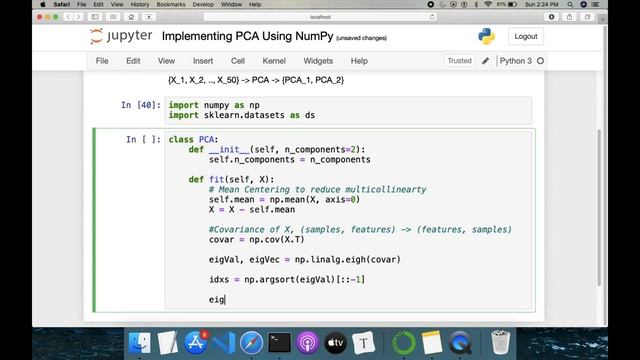Click the kernel idle circle indicator

click(x=540, y=61)
